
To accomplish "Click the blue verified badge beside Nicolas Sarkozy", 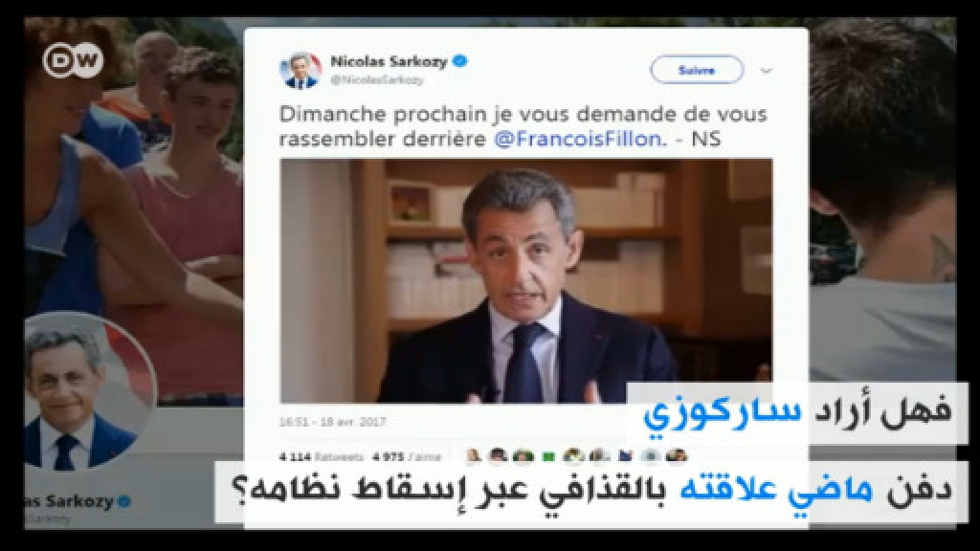I will (x=460, y=61).
